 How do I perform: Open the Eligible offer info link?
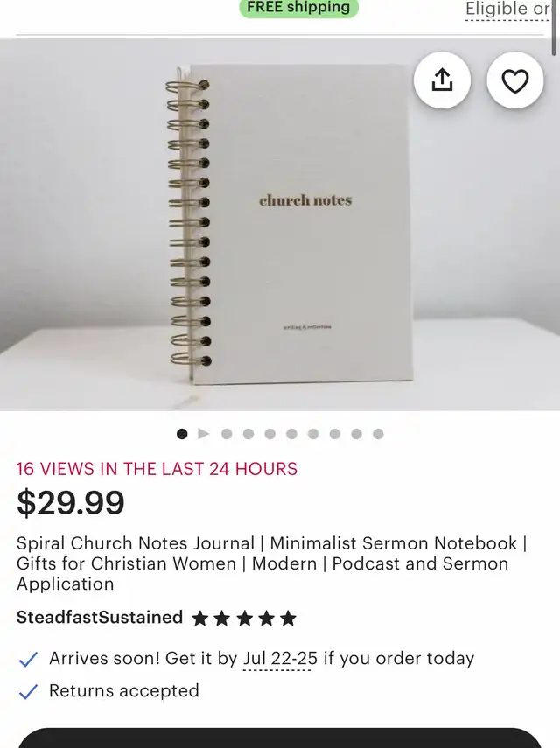pyautogui.click(x=507, y=10)
